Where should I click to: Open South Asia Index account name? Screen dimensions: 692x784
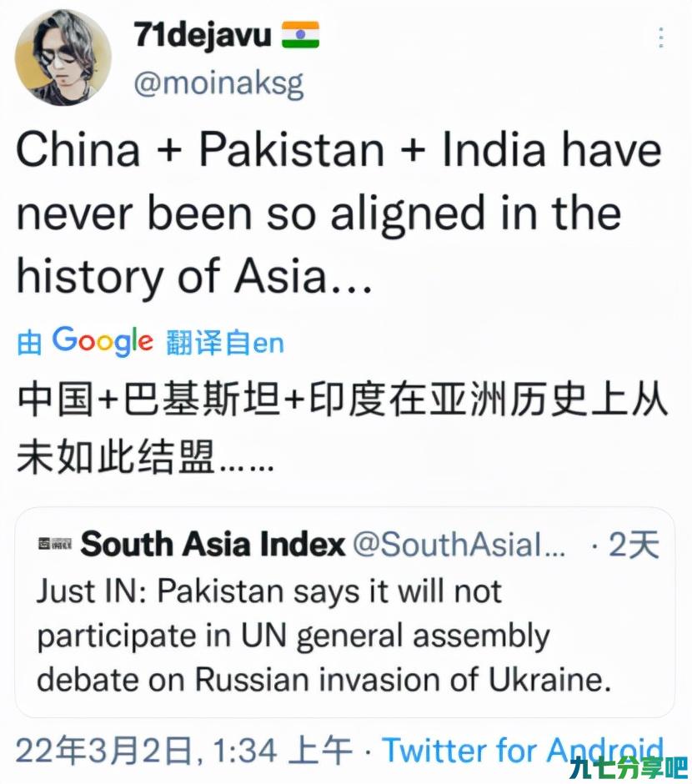pos(213,544)
